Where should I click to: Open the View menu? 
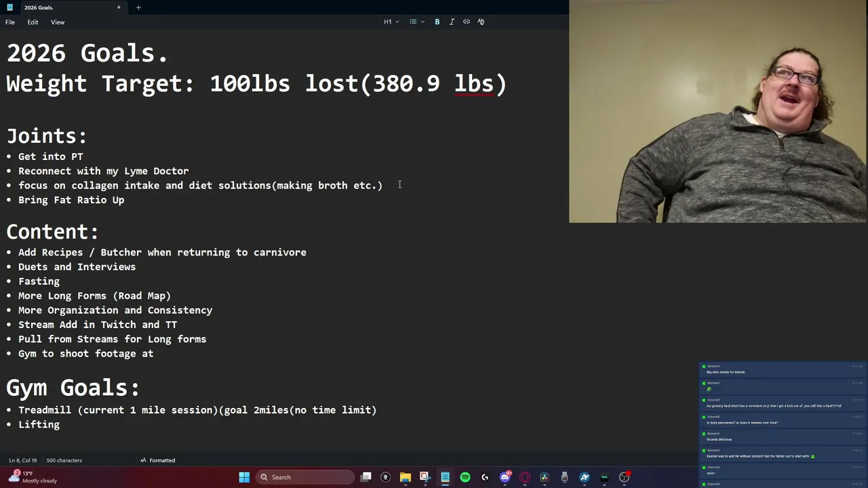pyautogui.click(x=58, y=22)
